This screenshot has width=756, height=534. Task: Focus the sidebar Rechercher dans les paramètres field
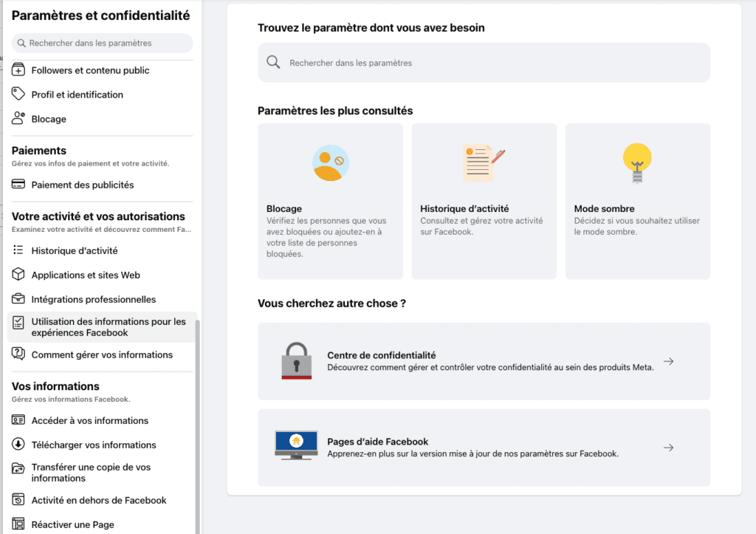(x=102, y=43)
